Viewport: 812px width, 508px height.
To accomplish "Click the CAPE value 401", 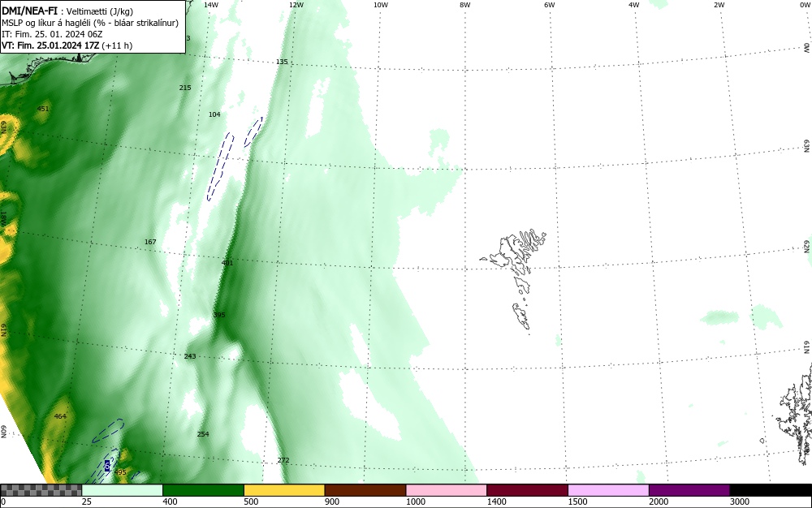I will [227, 263].
